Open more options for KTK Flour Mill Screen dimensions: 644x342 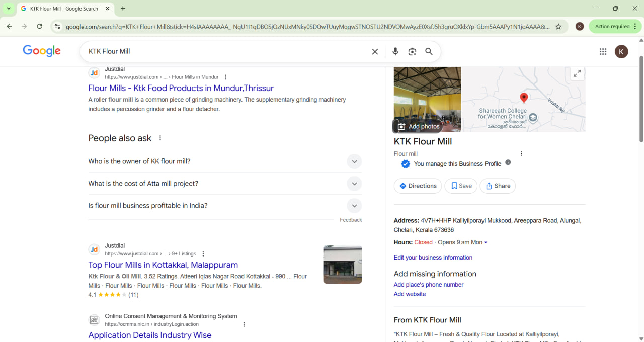tap(521, 154)
